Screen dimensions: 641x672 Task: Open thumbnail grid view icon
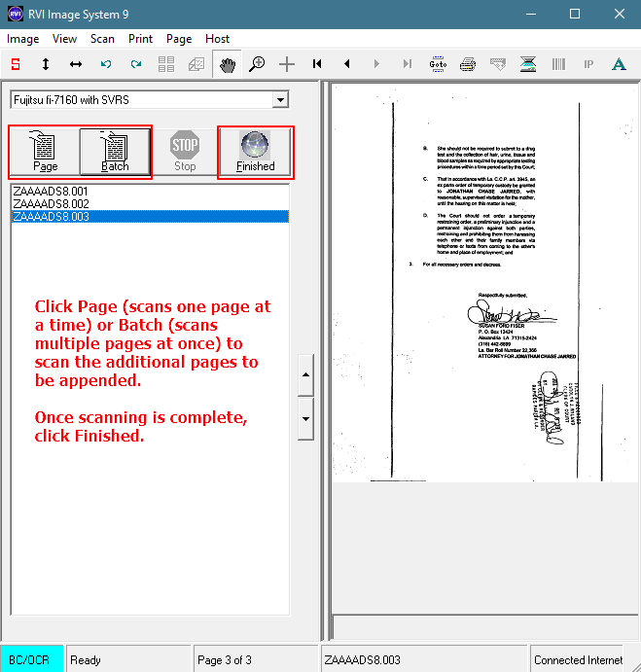166,64
